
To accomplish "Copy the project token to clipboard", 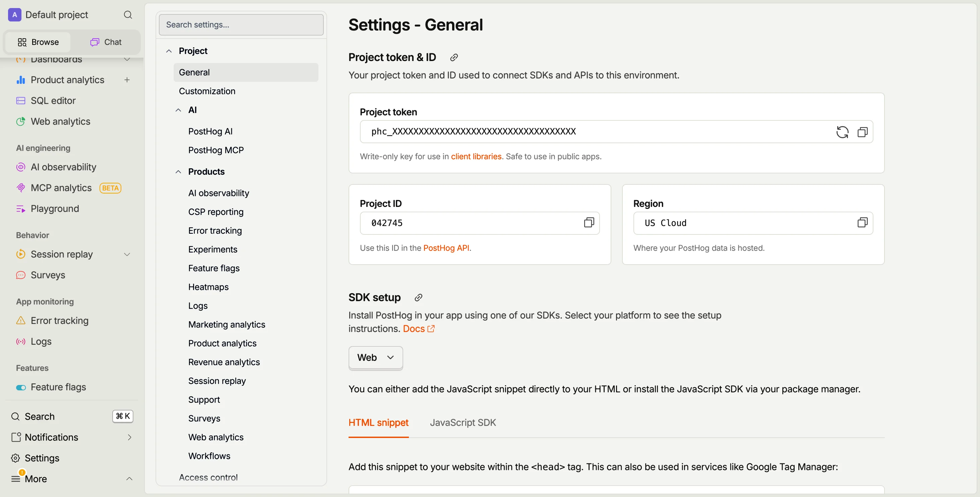I will [862, 132].
